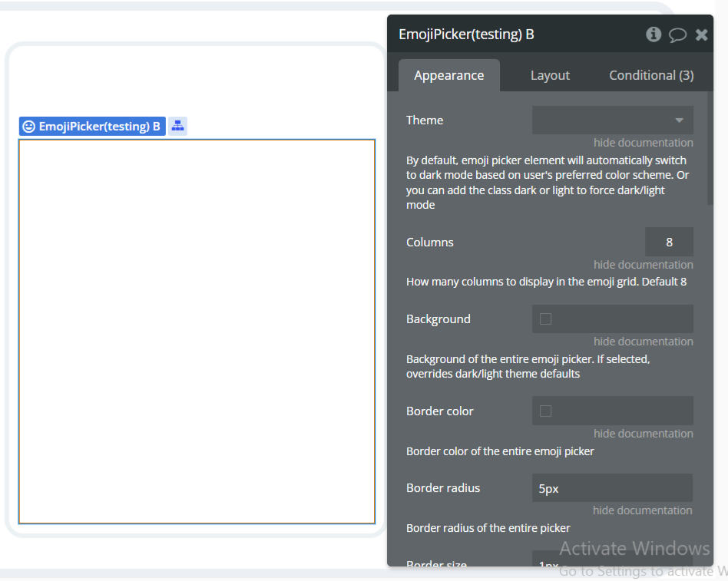Click the 'How many columns to display' description

pyautogui.click(x=546, y=282)
